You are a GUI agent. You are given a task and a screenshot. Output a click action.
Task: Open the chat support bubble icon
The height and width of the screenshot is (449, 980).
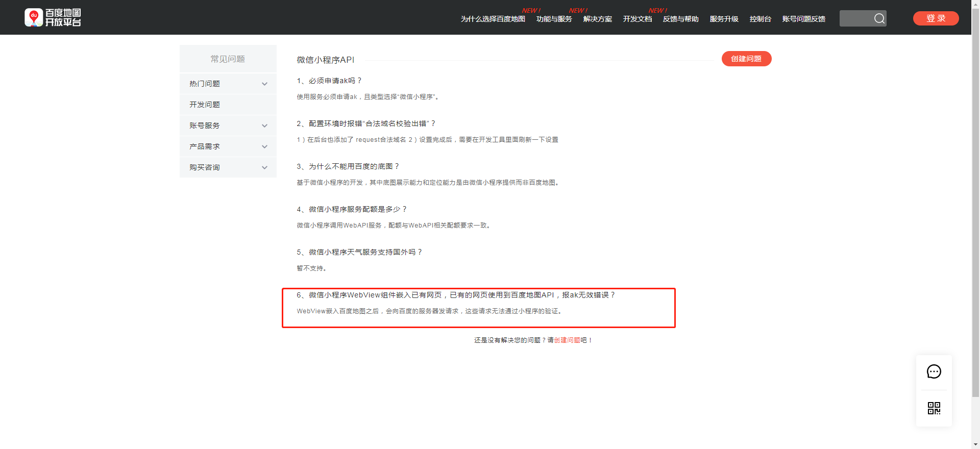pos(934,371)
